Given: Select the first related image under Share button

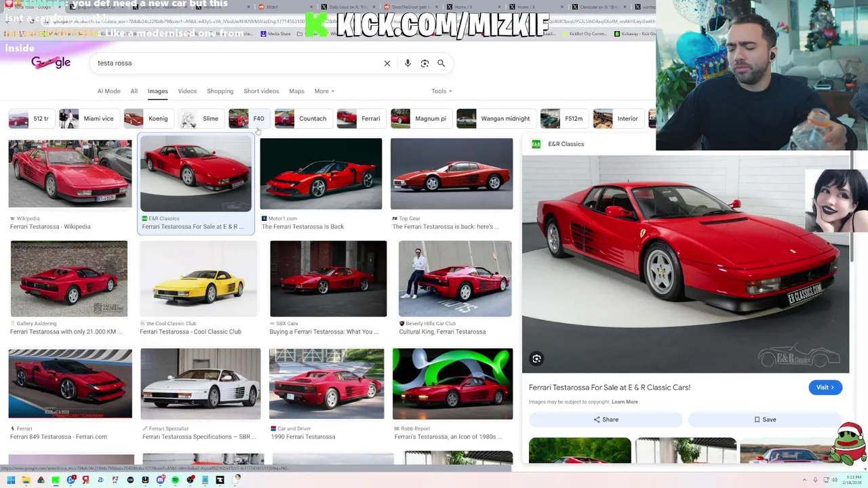Looking at the screenshot, I should click(580, 450).
